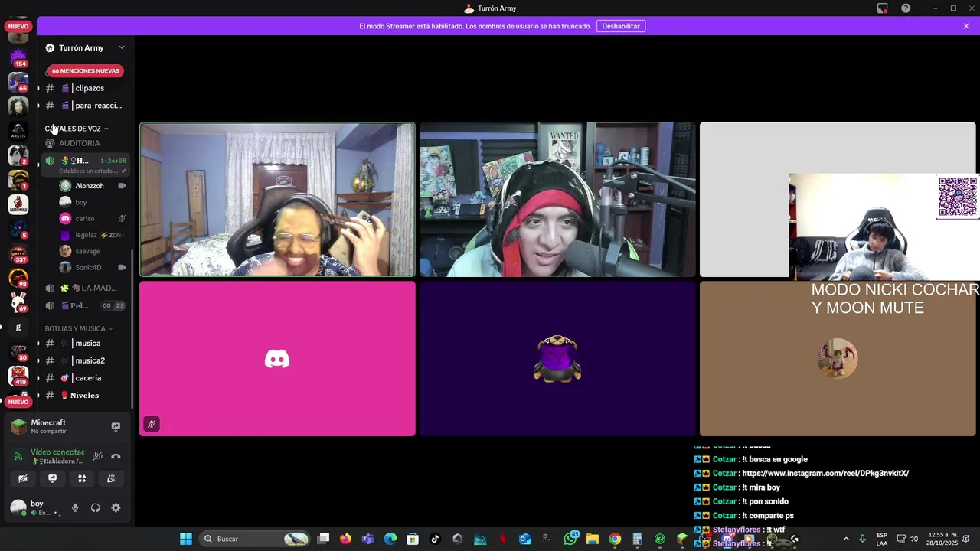This screenshot has width=980, height=551.
Task: Click Deshabilitar for Streamer mode
Action: coord(620,26)
